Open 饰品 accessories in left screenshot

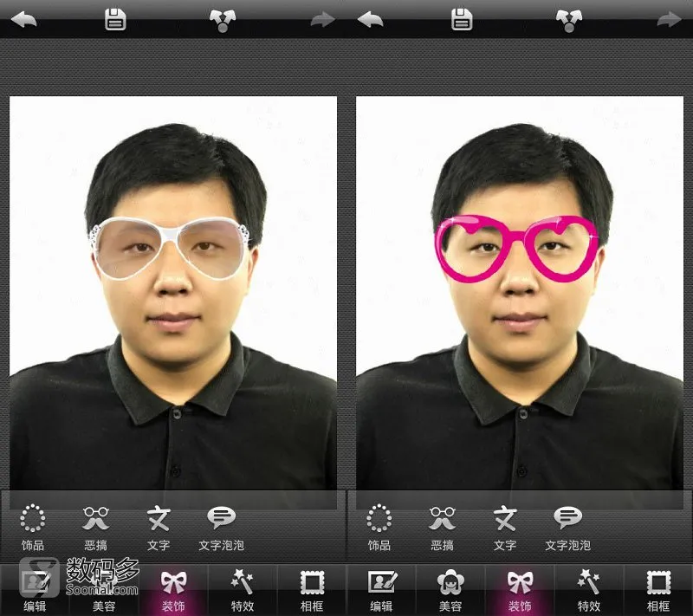tap(33, 528)
